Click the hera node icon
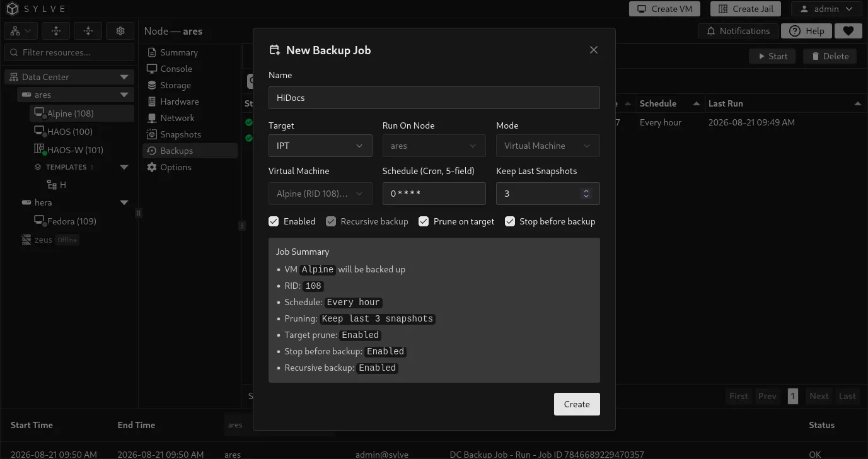Screen dimensions: 868x459 coord(26,202)
